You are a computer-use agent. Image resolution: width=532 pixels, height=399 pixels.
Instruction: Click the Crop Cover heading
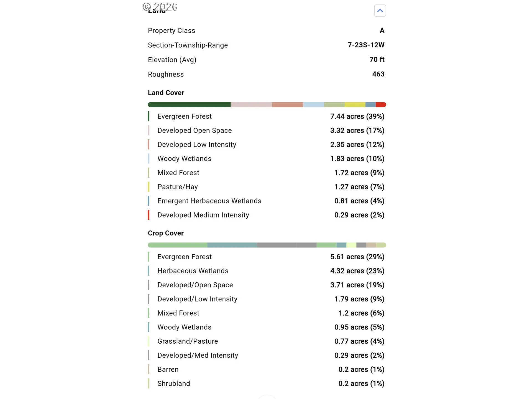[166, 233]
